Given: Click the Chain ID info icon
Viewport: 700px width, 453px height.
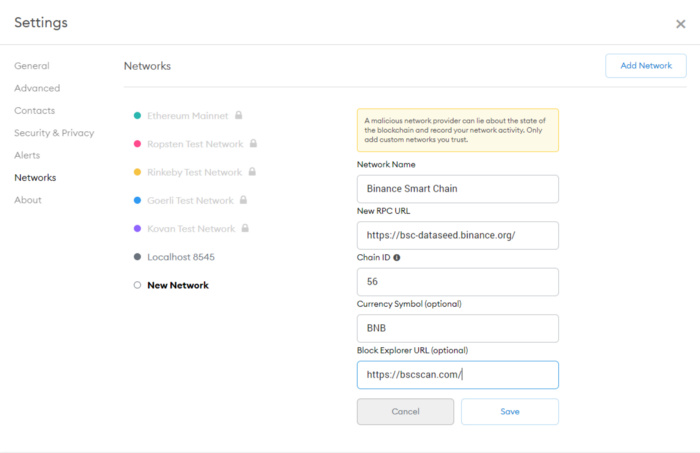Looking at the screenshot, I should pos(397,257).
